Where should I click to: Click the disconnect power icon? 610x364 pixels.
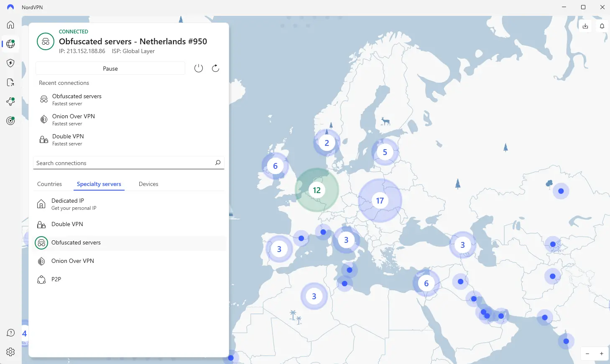pos(199,68)
